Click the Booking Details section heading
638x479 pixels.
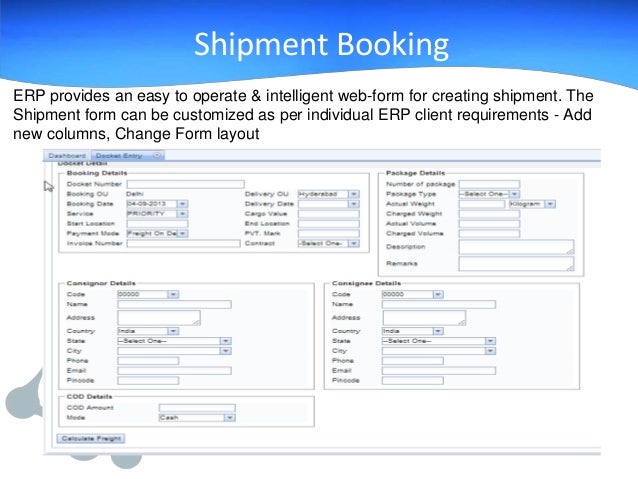tap(97, 173)
